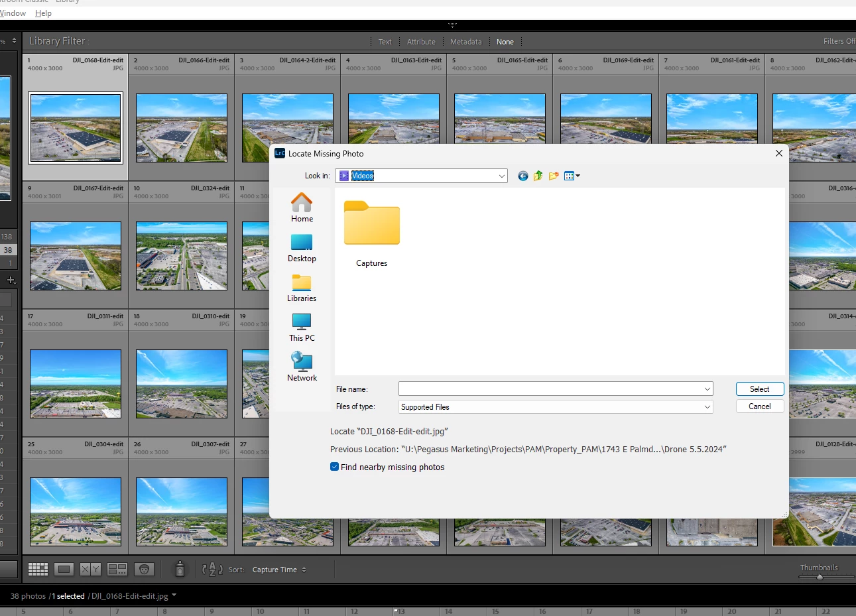The height and width of the screenshot is (616, 856).
Task: Select thumbnail DJI_0163-Edit-edit
Action: point(394,119)
